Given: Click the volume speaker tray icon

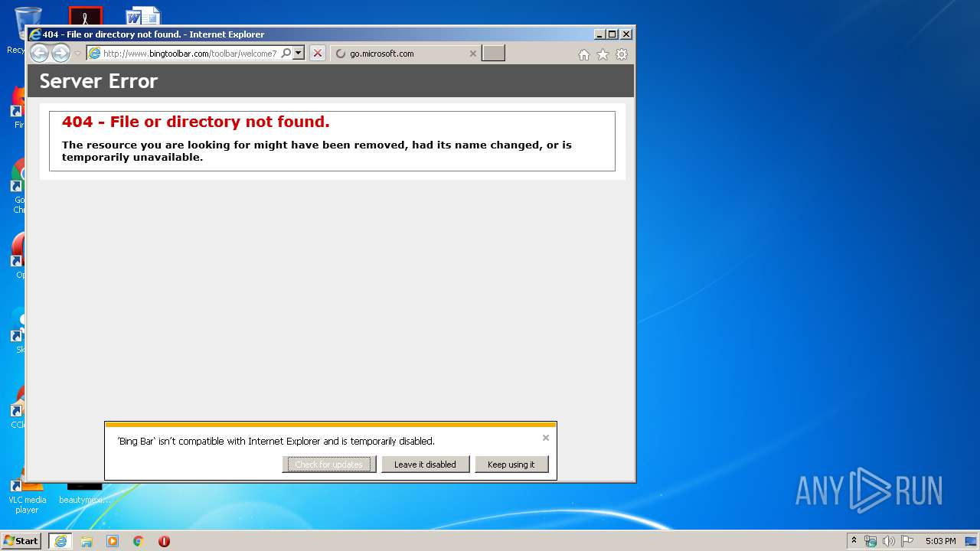Looking at the screenshot, I should [889, 541].
